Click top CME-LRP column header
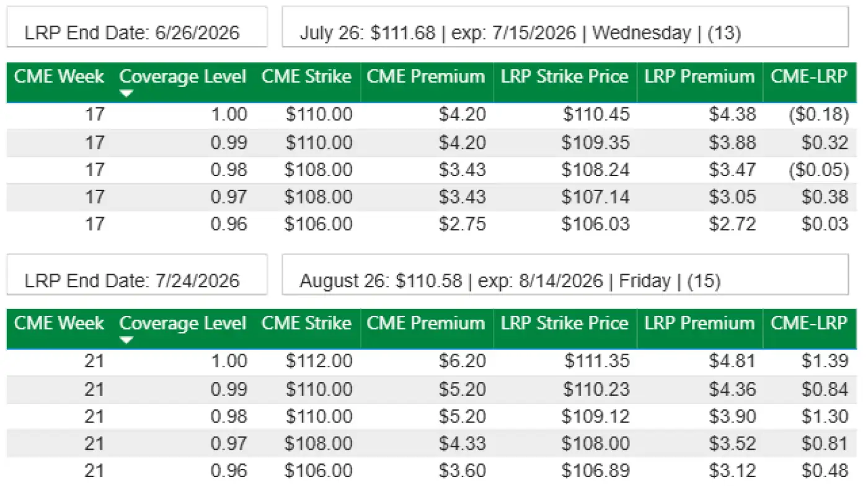 click(x=808, y=77)
